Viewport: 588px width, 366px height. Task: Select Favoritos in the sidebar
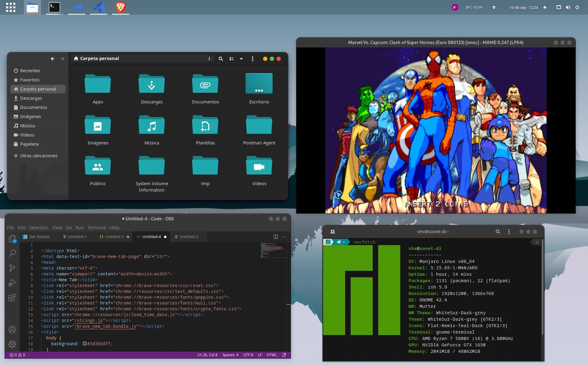point(38,80)
